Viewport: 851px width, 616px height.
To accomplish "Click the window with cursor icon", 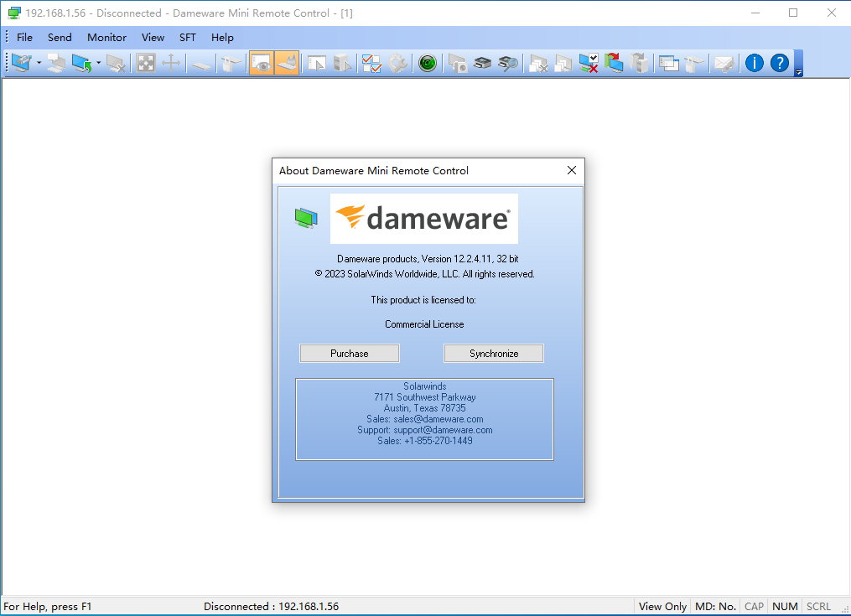I will point(317,63).
